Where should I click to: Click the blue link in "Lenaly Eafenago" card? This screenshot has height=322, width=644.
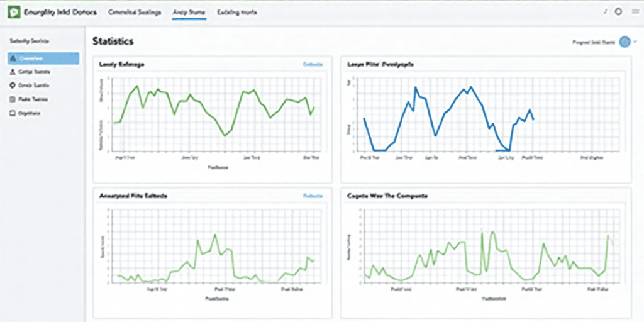pyautogui.click(x=313, y=64)
